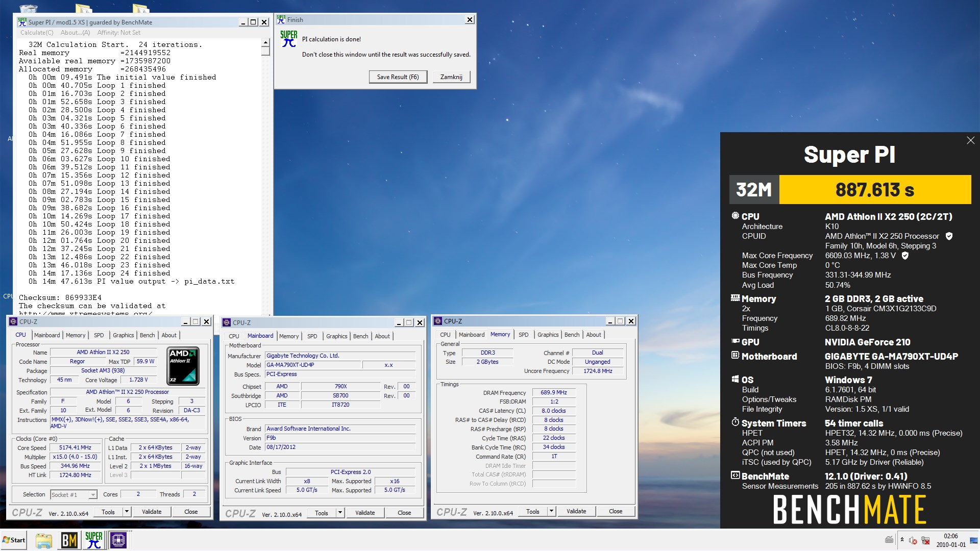Screen dimensions: 980x551
Task: Switch to CPU tab in Memory window
Action: [445, 335]
